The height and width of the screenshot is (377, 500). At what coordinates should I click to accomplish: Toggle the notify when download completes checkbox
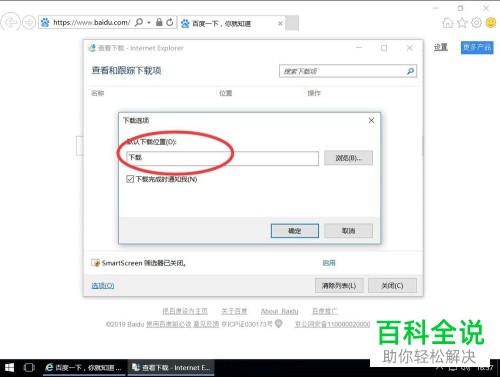click(130, 179)
